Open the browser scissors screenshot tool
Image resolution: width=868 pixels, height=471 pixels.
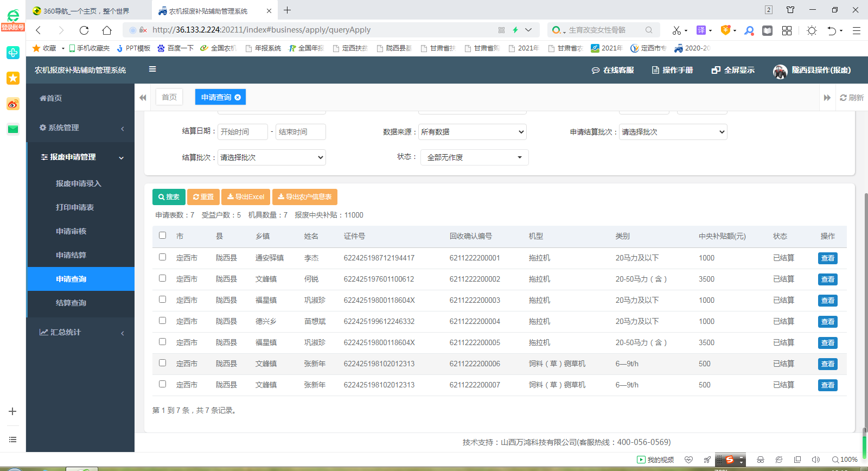click(676, 30)
